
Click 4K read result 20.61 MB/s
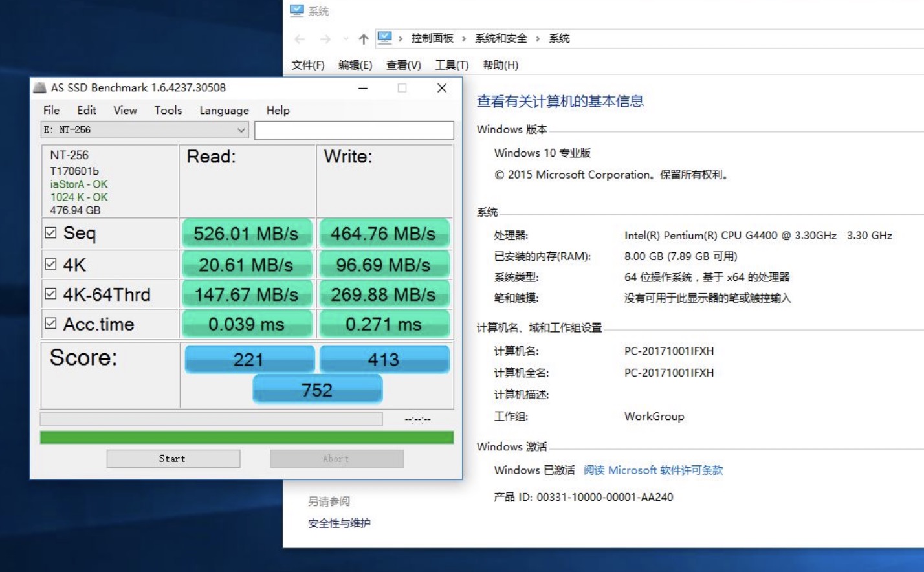click(246, 265)
